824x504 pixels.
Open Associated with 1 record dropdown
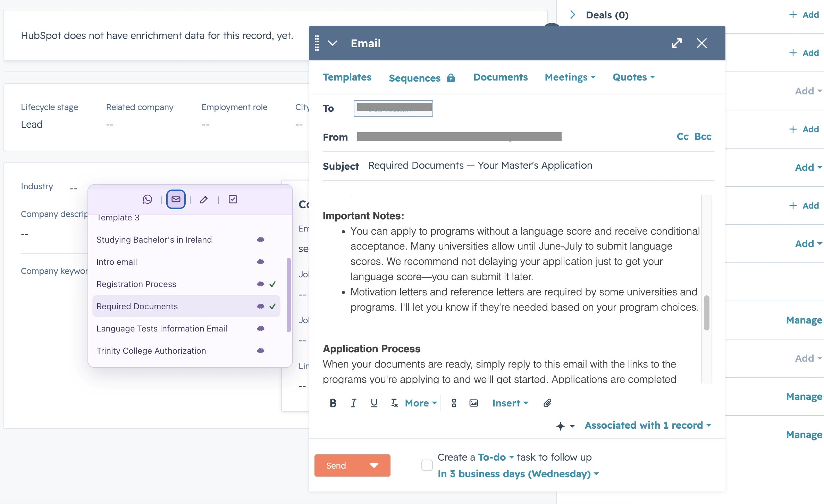[648, 425]
